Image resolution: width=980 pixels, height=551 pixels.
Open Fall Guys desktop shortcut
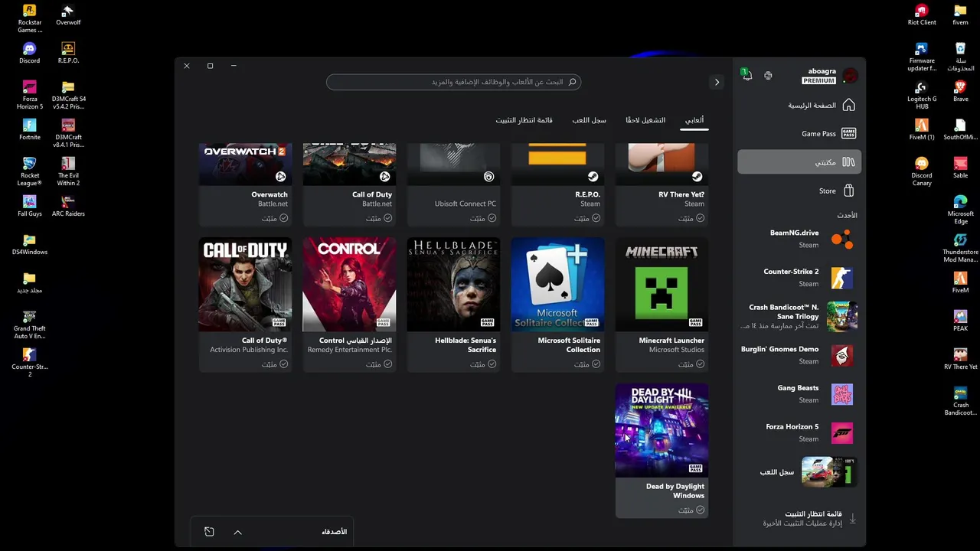point(30,206)
